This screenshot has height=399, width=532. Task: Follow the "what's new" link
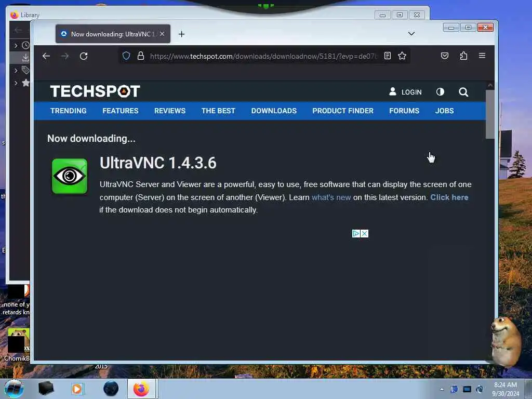click(x=331, y=197)
